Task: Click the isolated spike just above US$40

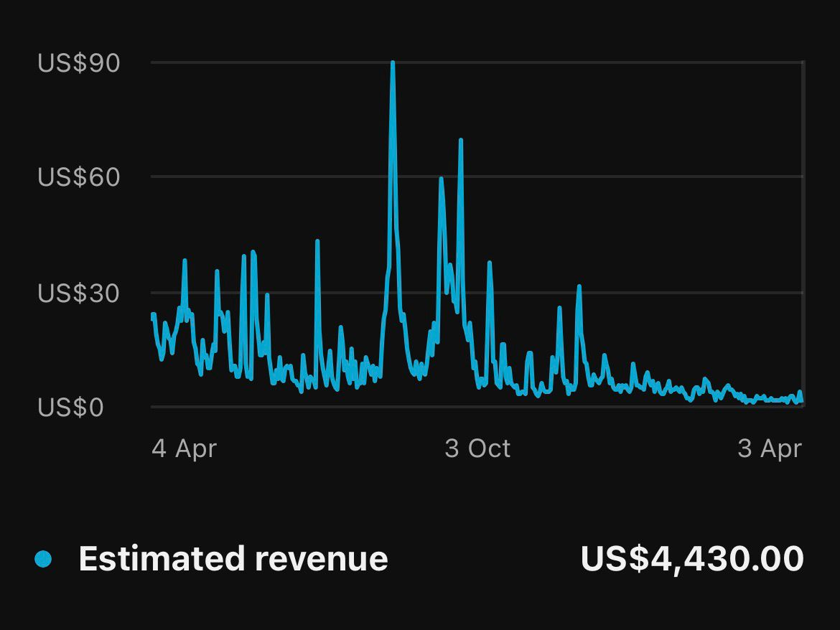Action: point(317,242)
